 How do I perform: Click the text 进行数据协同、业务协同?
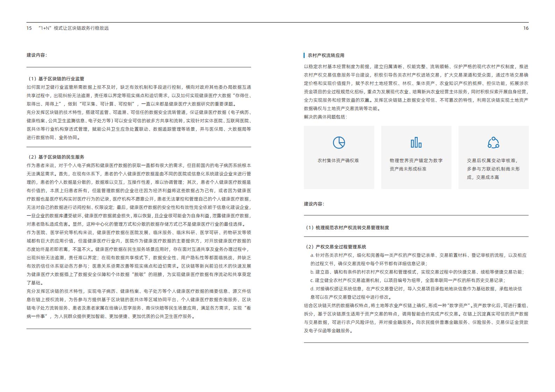(x=53, y=138)
